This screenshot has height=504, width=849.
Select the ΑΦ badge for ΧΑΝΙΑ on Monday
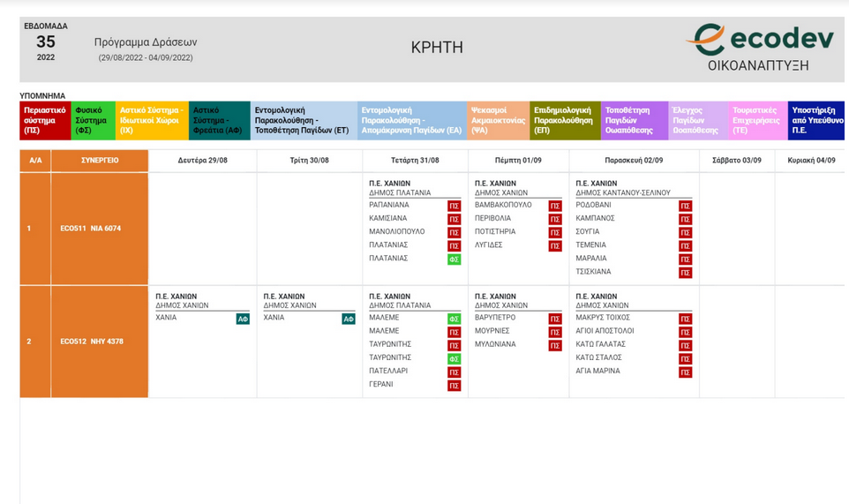[243, 319]
